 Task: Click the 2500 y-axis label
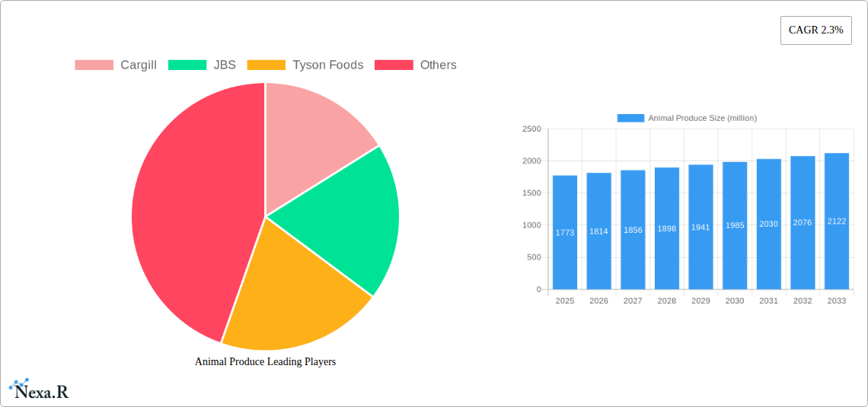pos(531,129)
